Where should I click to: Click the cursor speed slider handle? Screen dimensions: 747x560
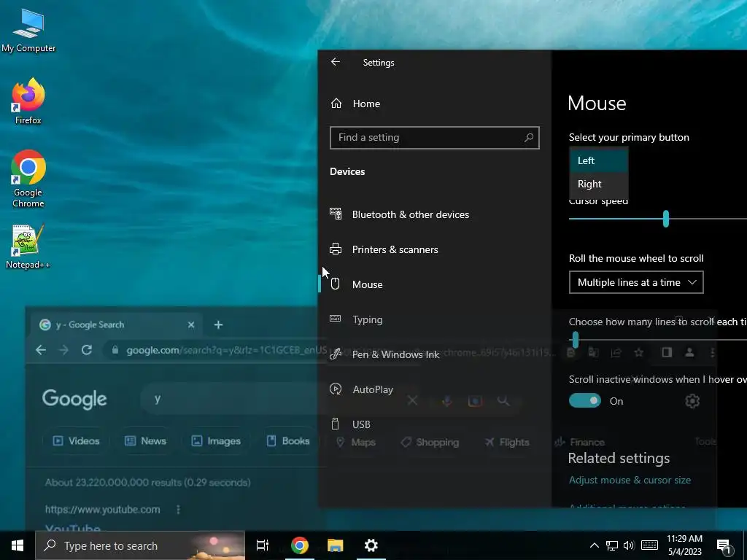665,219
